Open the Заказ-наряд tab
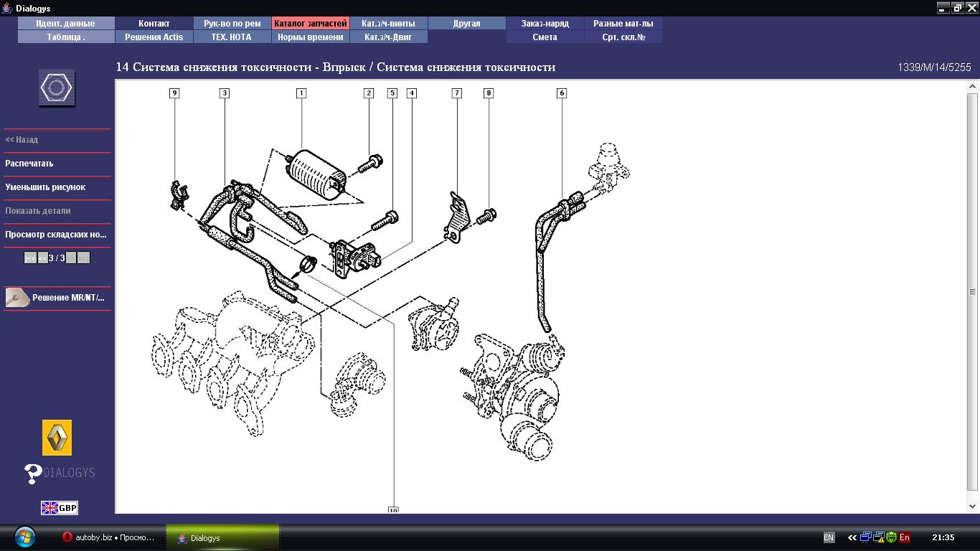Screen dimensions: 980x551 [x=545, y=24]
